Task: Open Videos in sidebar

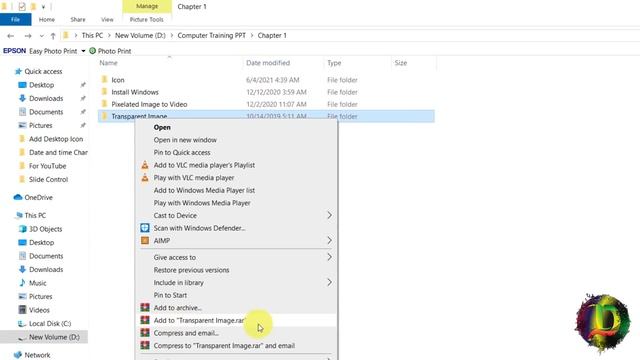Action: [x=39, y=310]
